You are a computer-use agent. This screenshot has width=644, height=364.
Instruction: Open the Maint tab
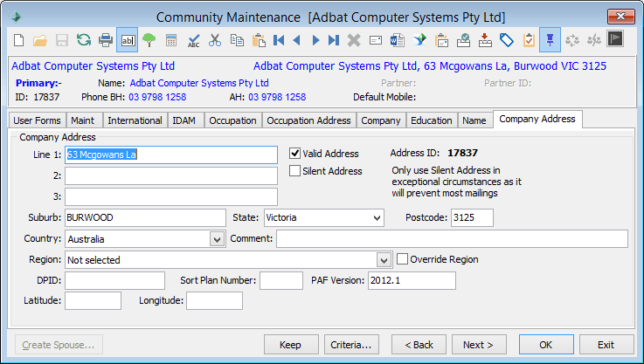tap(82, 120)
